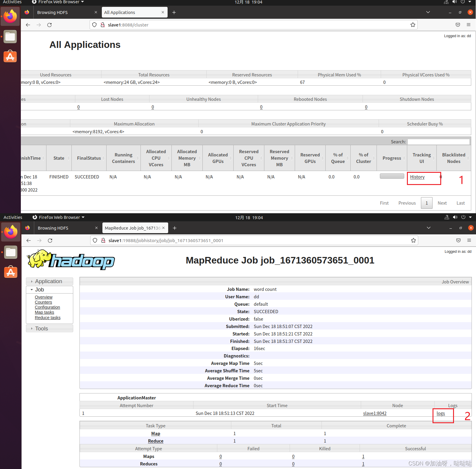Viewport: 476px width, 469px height.
Task: Go forward in All Applications browser window
Action: (39, 25)
